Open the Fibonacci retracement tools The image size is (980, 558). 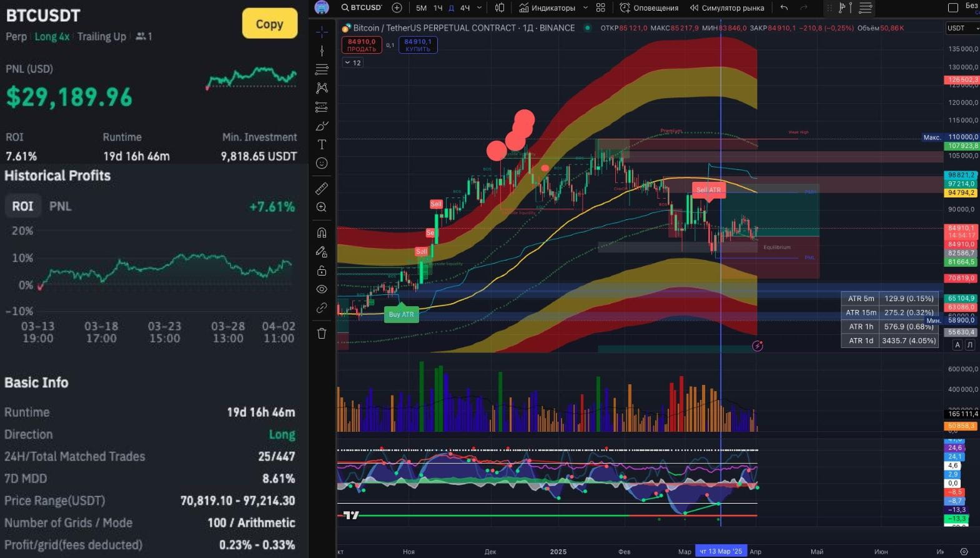pyautogui.click(x=322, y=69)
